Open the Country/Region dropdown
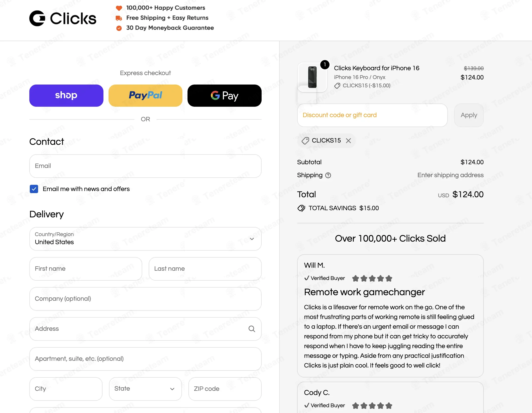This screenshot has height=413, width=532. pos(145,239)
